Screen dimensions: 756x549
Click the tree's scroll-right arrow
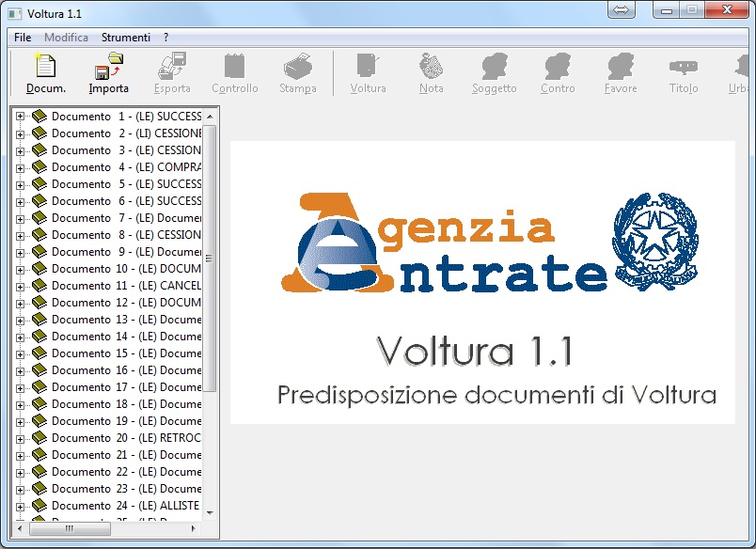point(194,528)
